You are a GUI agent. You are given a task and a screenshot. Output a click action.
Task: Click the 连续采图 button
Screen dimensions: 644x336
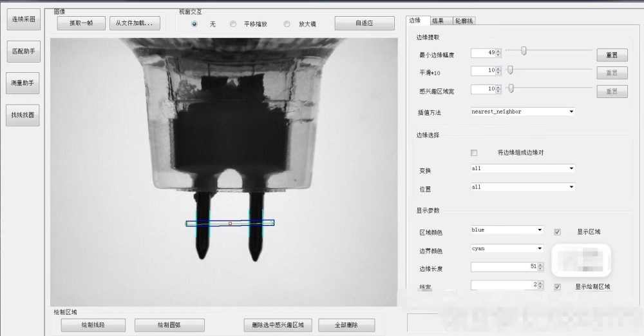coord(23,19)
